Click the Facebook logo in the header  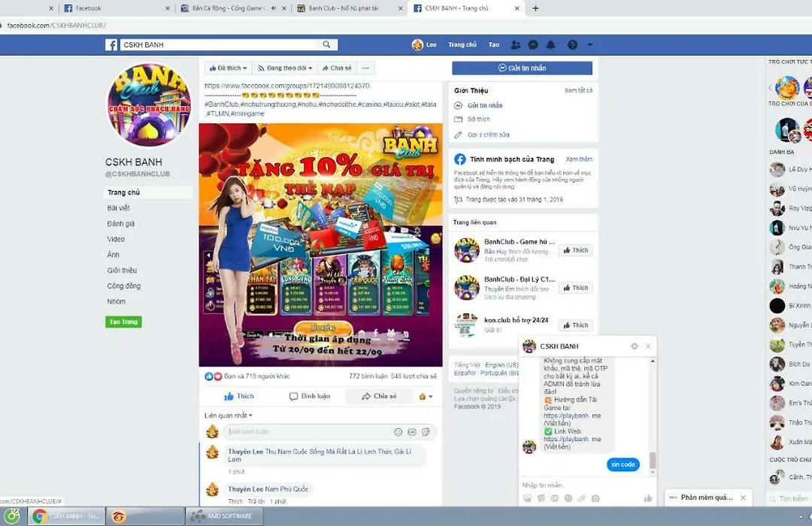coord(111,45)
